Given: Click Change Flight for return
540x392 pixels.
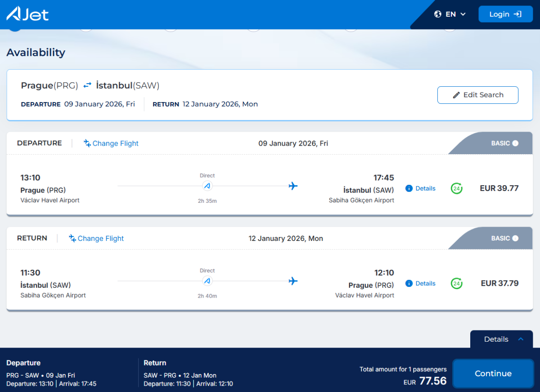Looking at the screenshot, I should coord(96,238).
